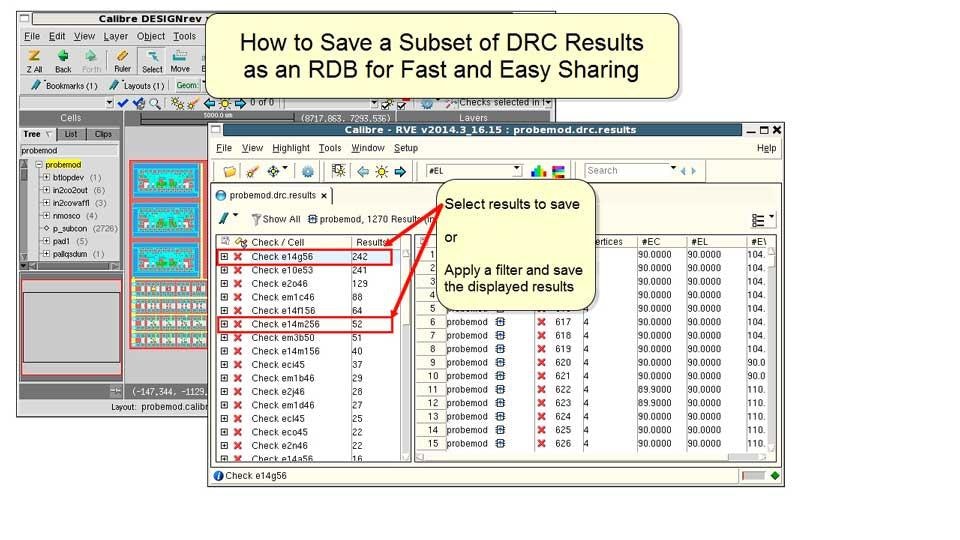960x540 pixels.
Task: Go to next result with right arrow in RVE
Action: coord(400,171)
